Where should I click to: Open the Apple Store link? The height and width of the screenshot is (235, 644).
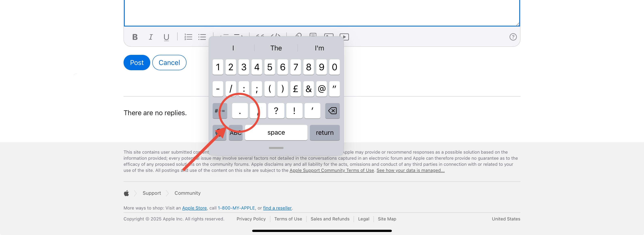194,208
